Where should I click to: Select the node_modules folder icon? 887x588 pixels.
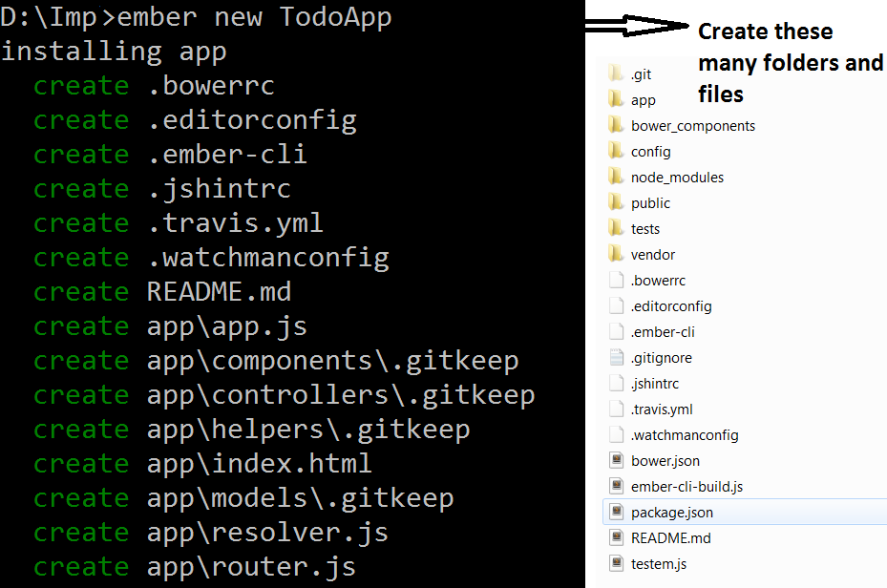click(616, 177)
